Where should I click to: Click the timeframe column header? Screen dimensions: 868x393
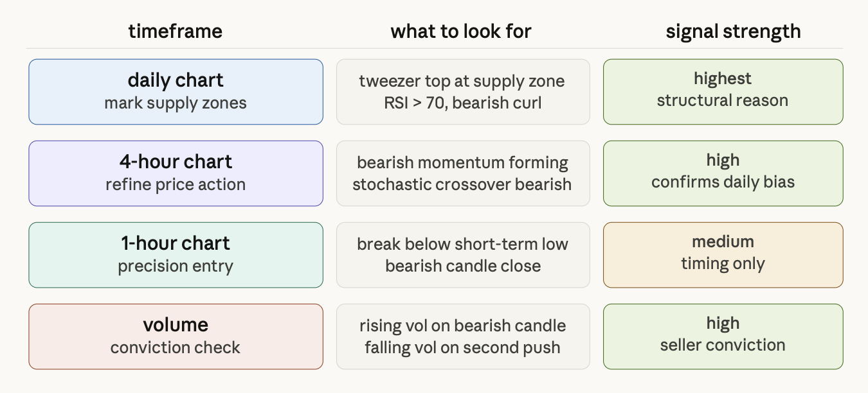(176, 31)
